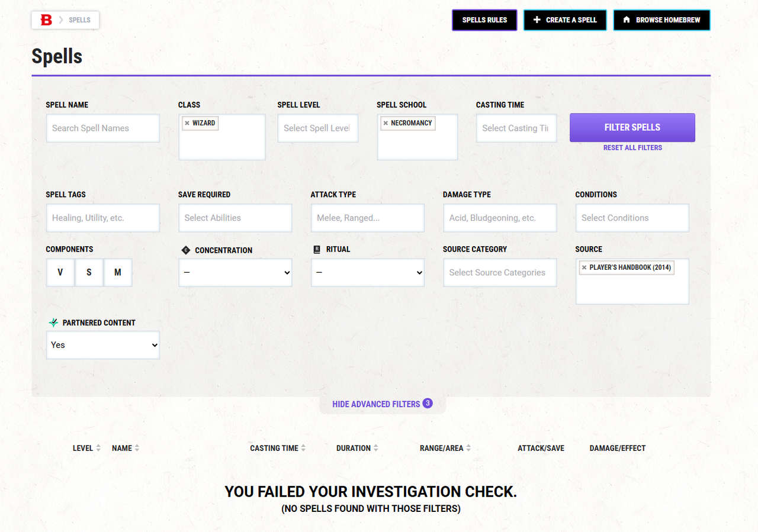Click the Ritual book icon
Image resolution: width=758 pixels, height=532 pixels.
pos(317,250)
